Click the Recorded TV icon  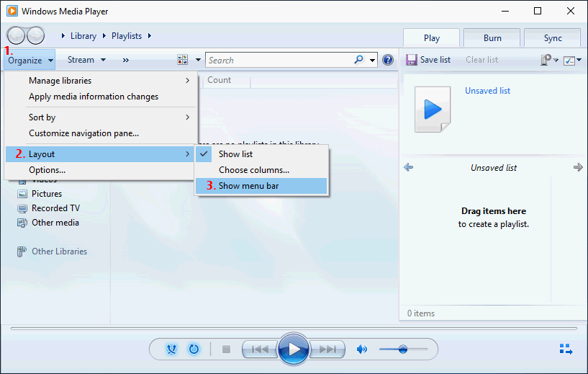point(22,208)
